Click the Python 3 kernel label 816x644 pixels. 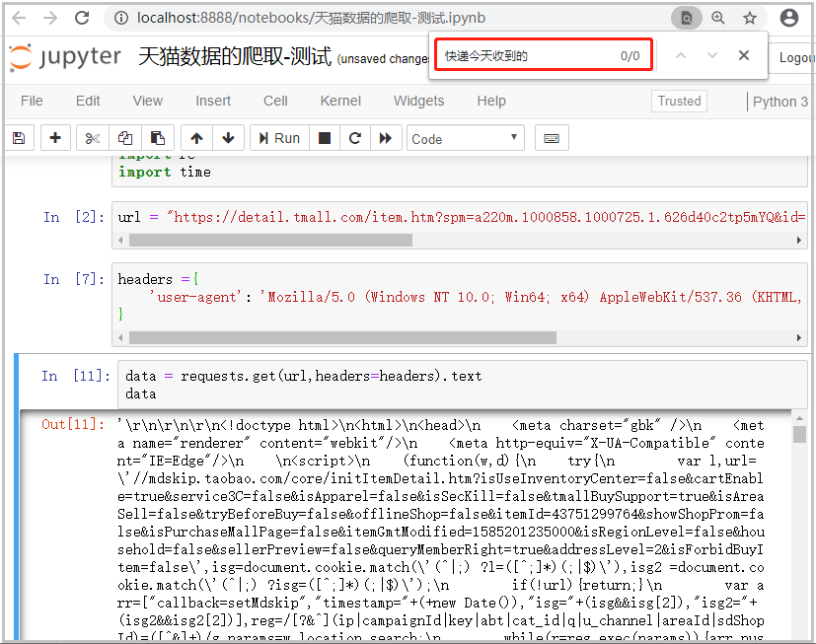pos(780,102)
